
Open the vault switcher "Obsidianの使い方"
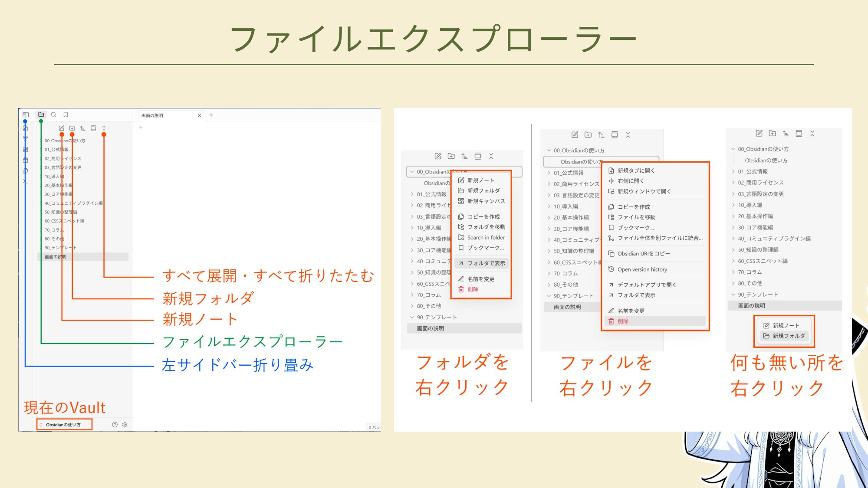tap(64, 425)
